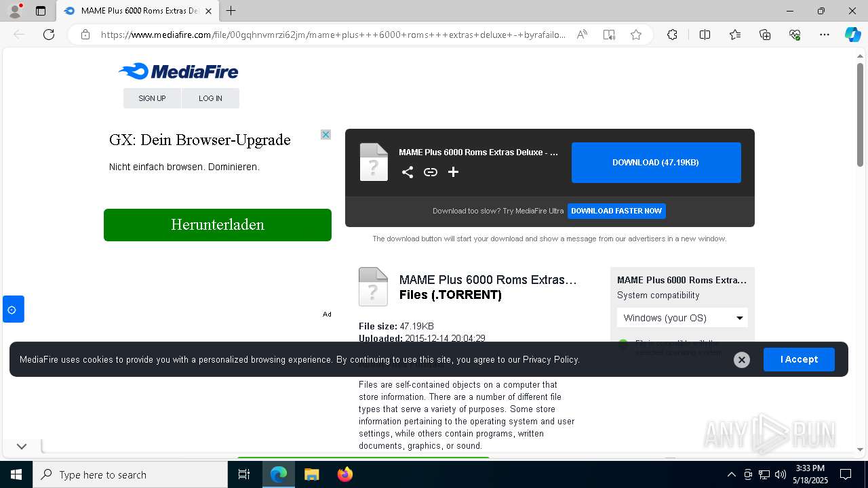Select the MAME Plus 6000 Roms tab
The width and height of the screenshot is (868, 488).
(x=138, y=11)
